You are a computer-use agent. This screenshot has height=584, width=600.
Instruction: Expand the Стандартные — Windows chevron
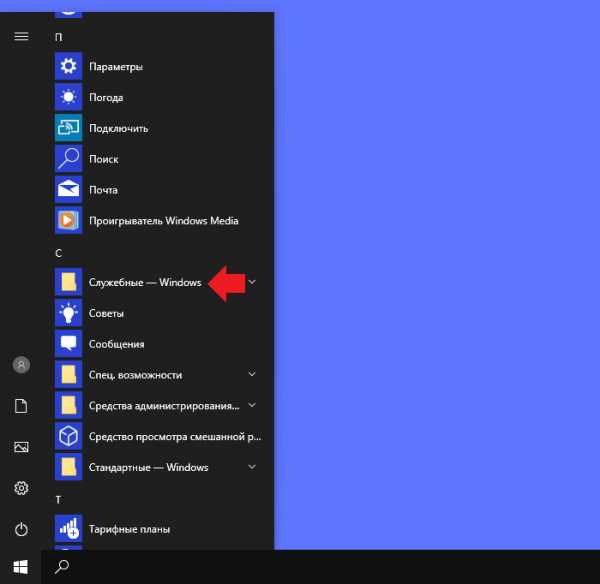click(x=252, y=467)
